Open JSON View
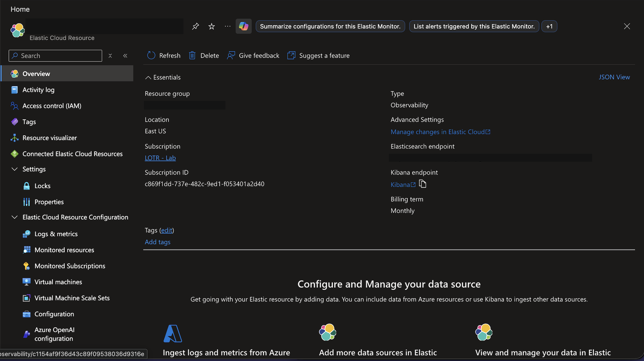 [614, 77]
